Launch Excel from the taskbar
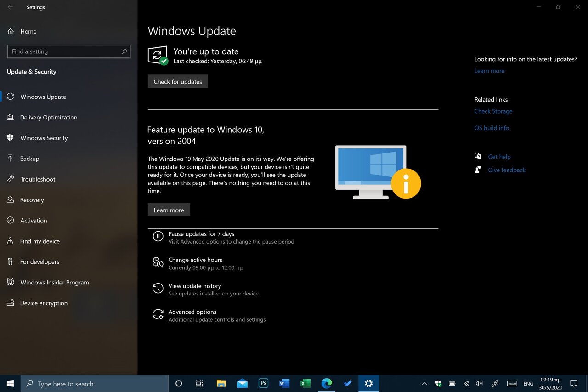The image size is (588, 392). (x=305, y=383)
